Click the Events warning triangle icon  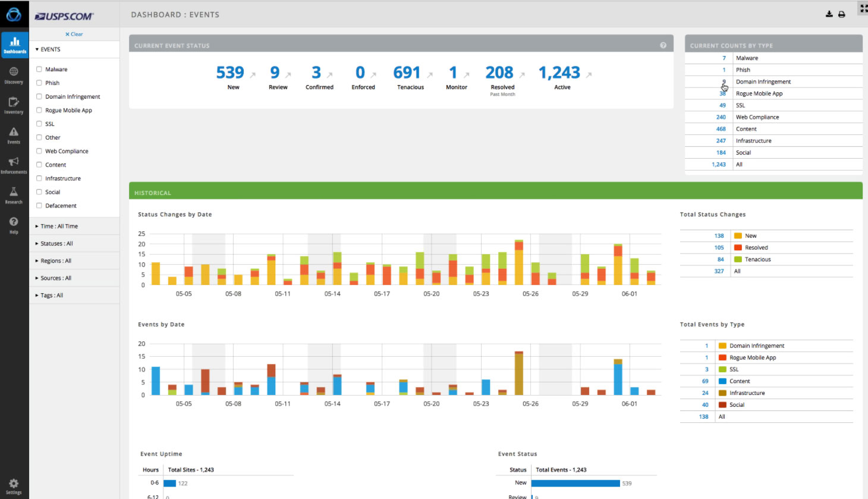pos(14,134)
